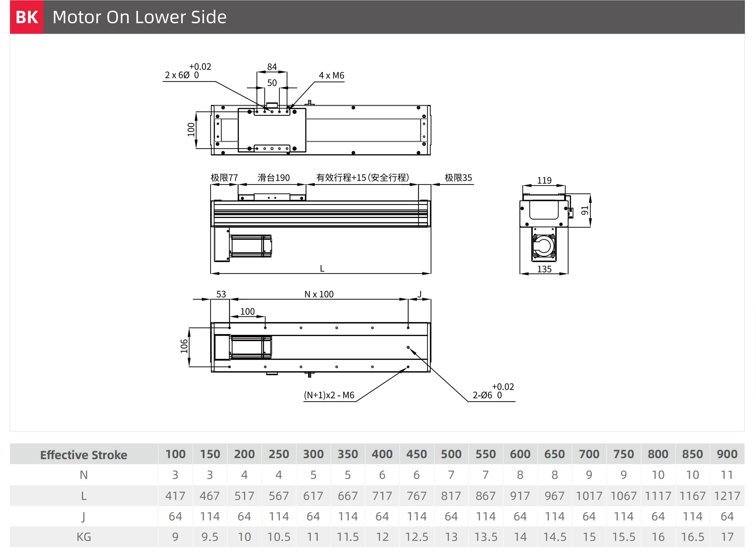Click the N row label

(84, 475)
